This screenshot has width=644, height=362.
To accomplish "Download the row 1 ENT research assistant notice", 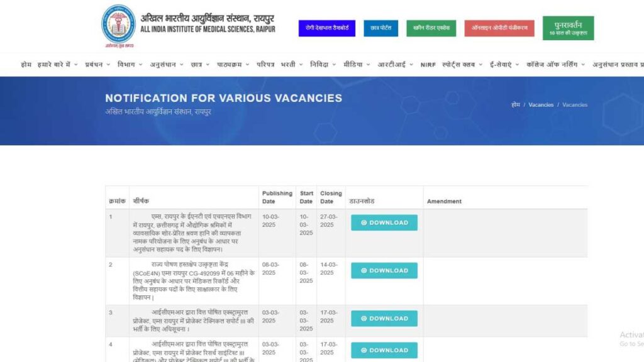I will [x=384, y=222].
